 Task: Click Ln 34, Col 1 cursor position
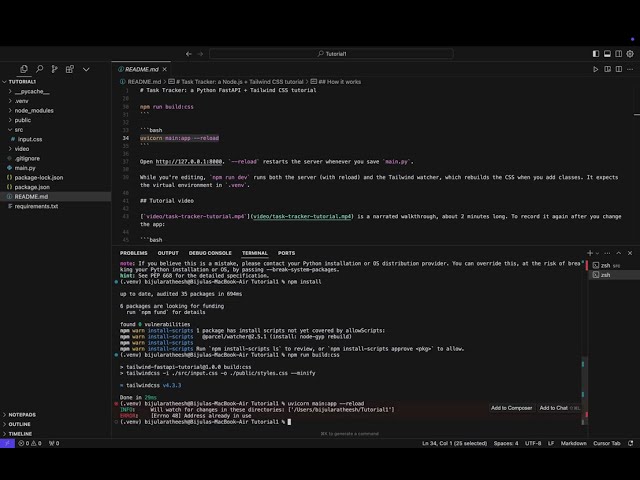point(454,443)
